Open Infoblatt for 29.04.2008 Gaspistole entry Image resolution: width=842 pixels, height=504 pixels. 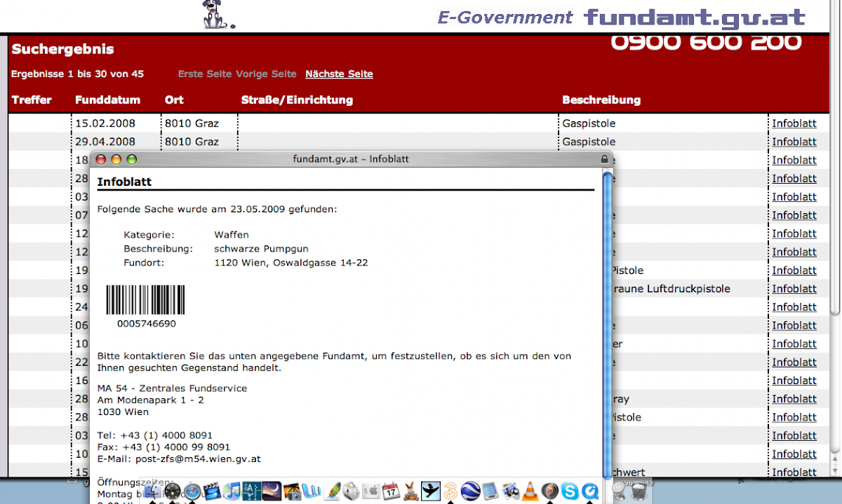point(794,142)
